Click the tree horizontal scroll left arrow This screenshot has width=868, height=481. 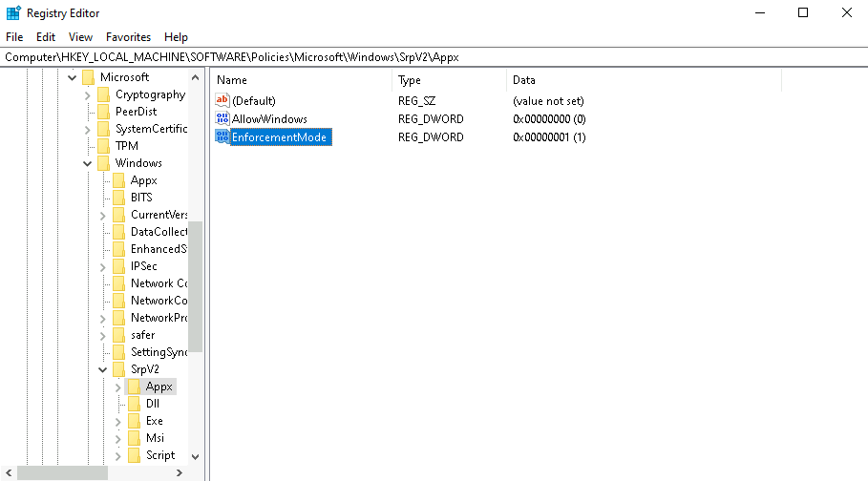click(x=9, y=473)
